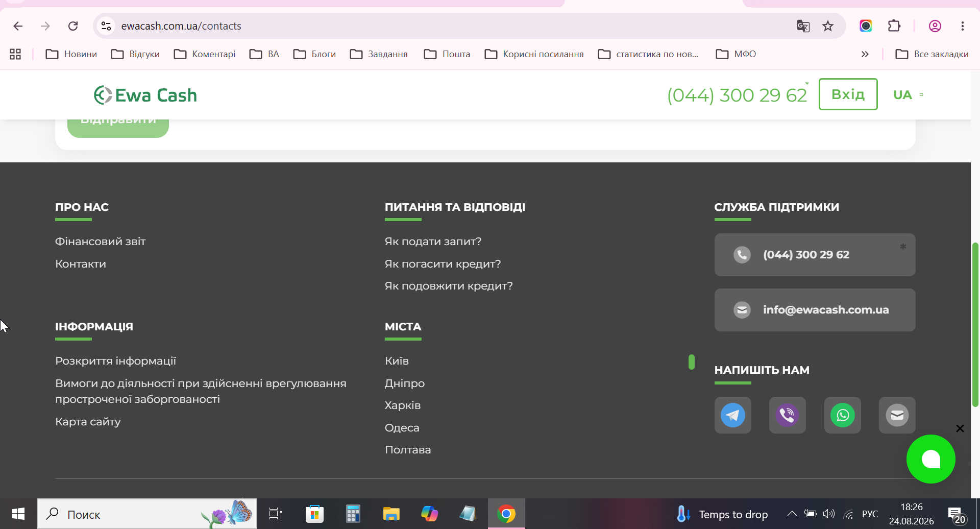Open Як подати запит? link
Image resolution: width=980 pixels, height=529 pixels.
pyautogui.click(x=433, y=242)
